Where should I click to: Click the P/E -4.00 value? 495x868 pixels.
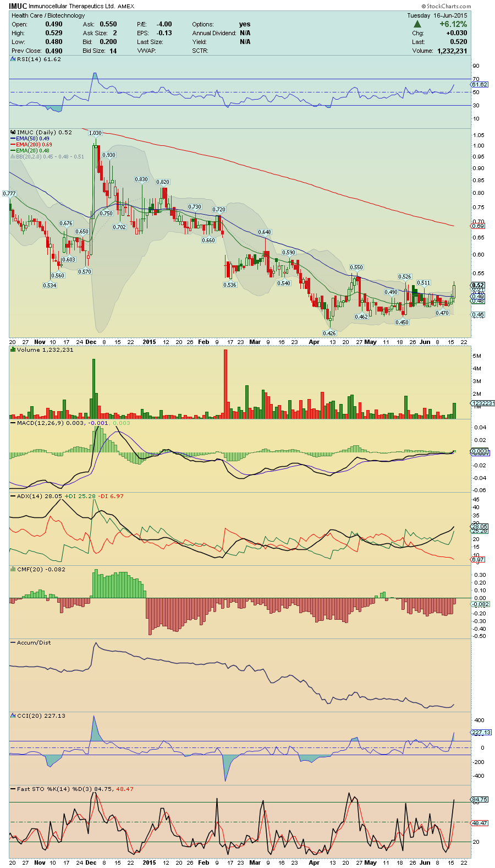click(x=164, y=24)
